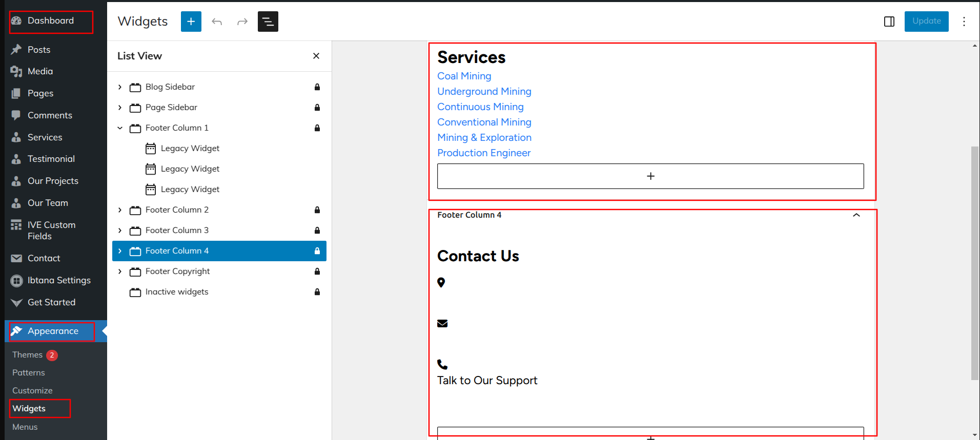Viewport: 980px width, 440px height.
Task: Open the Coal Mining link
Action: point(464,76)
